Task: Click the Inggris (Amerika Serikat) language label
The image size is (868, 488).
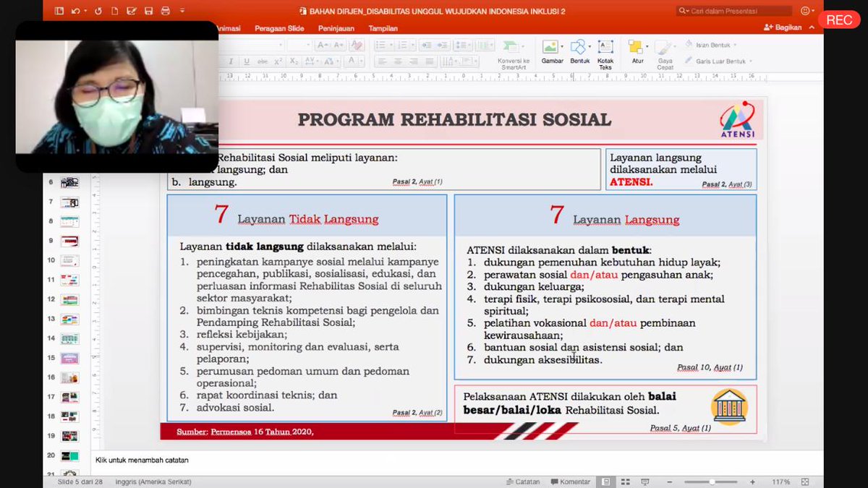Action: 153,481
